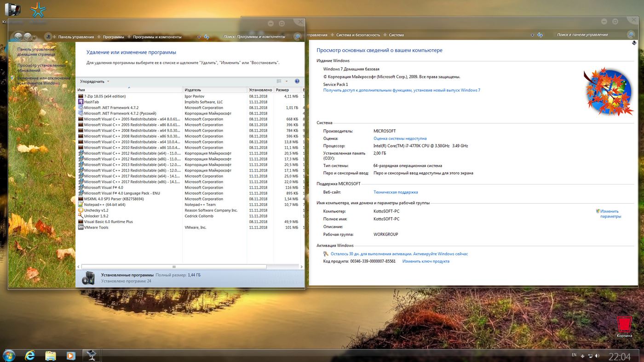
Task: Click the EN language indicator
Action: tap(574, 355)
